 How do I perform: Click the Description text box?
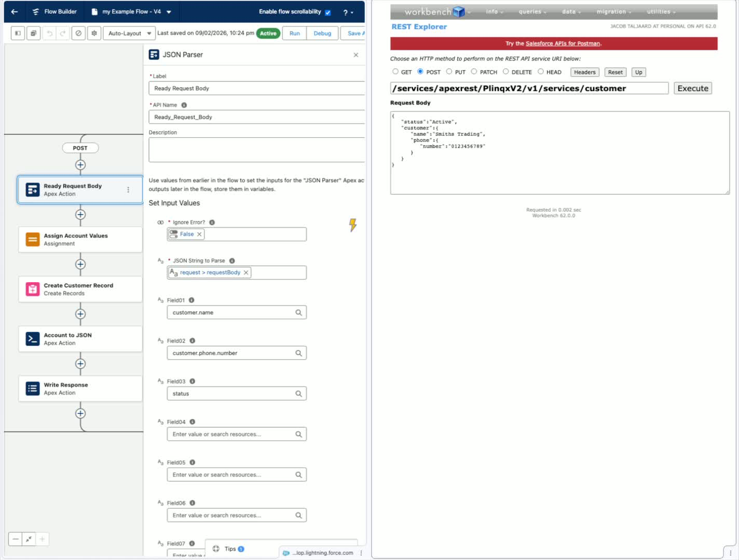coord(257,150)
